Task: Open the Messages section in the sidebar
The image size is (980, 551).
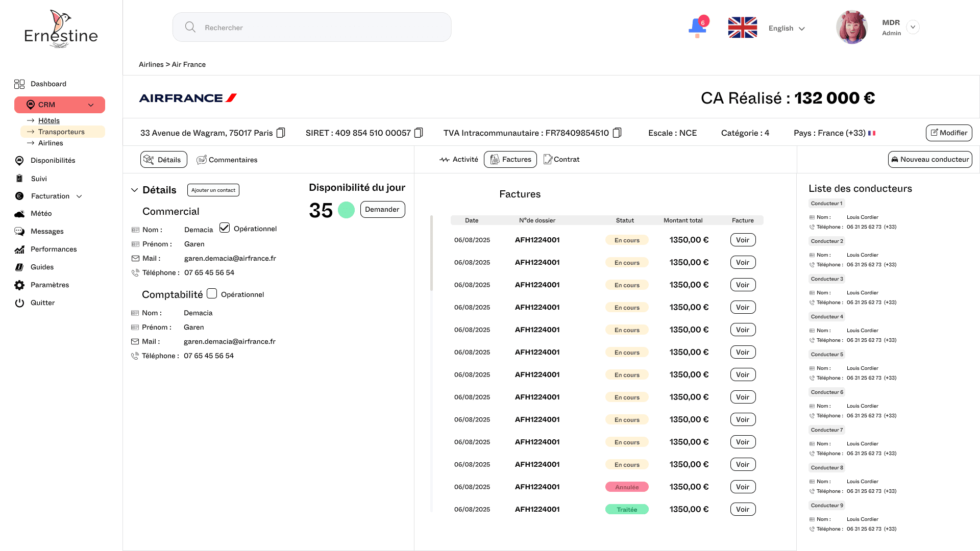Action: [x=47, y=231]
